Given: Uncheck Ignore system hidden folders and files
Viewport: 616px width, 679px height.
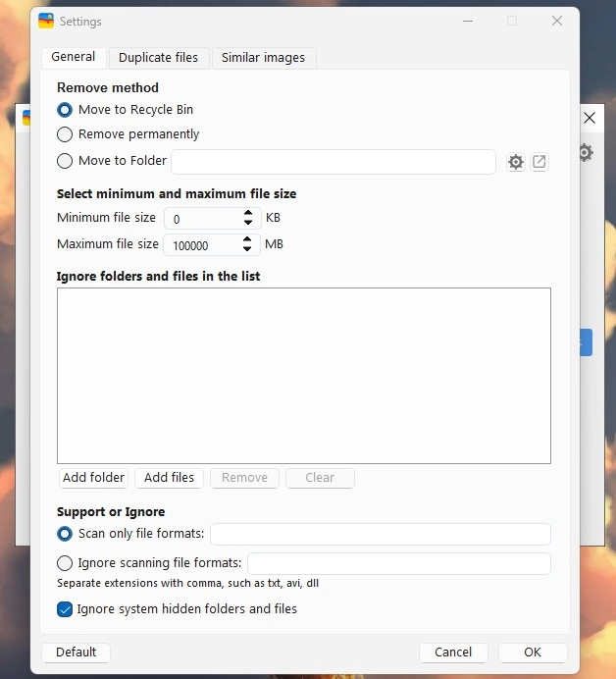Looking at the screenshot, I should pos(65,609).
